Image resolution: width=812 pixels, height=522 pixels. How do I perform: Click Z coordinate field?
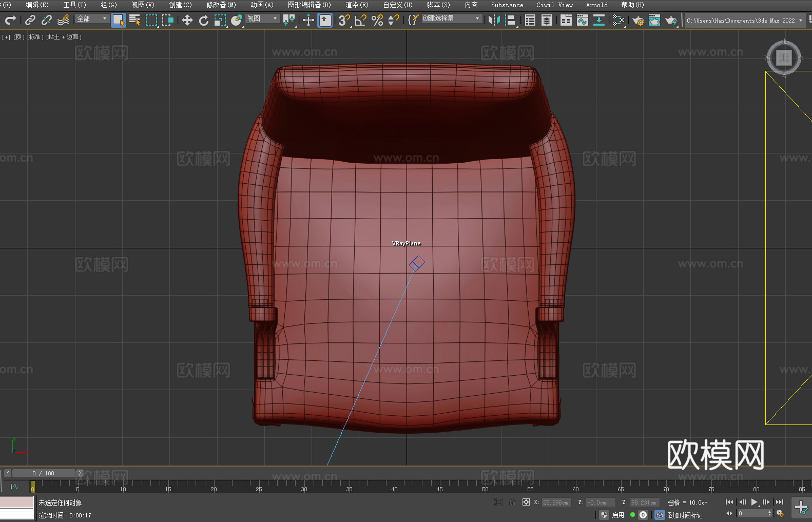click(644, 502)
